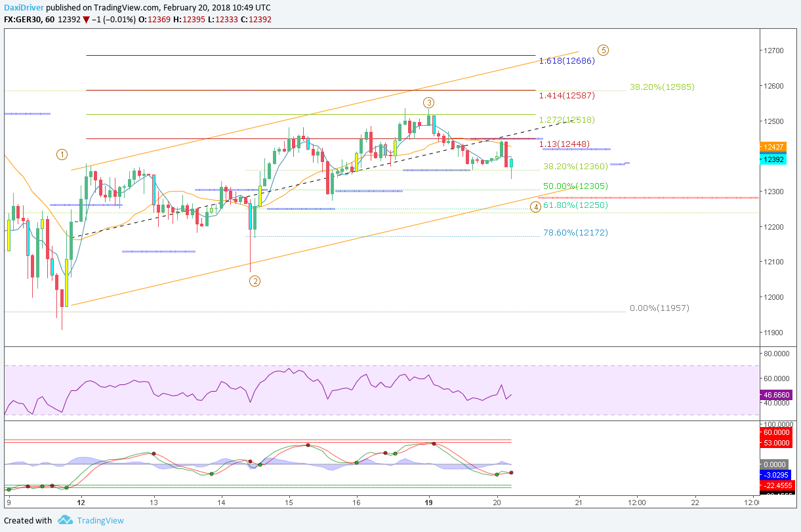801x532 pixels.
Task: Open the TradingView link at bottom
Action: 100,521
